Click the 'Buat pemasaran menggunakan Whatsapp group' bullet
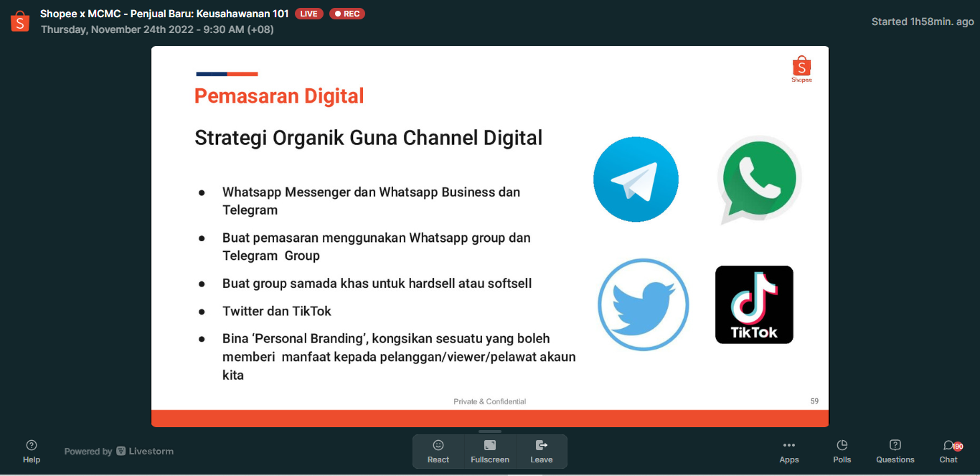The image size is (980, 476). [x=376, y=246]
